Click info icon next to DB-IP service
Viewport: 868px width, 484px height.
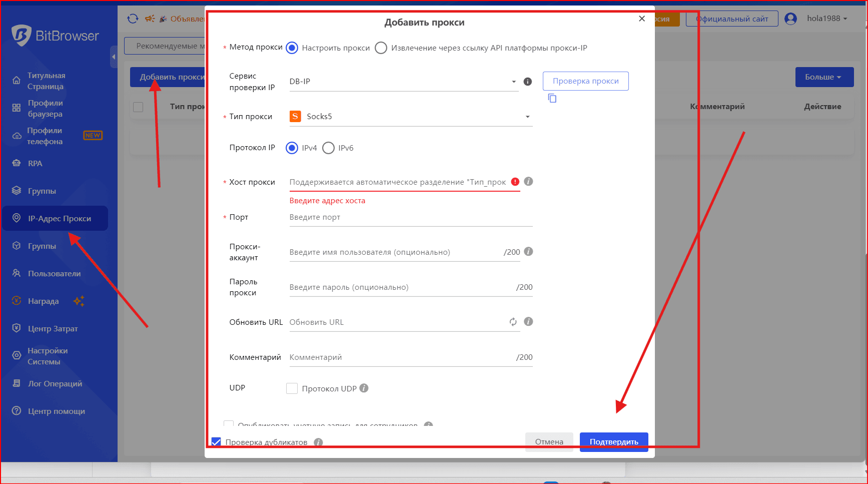(x=527, y=82)
